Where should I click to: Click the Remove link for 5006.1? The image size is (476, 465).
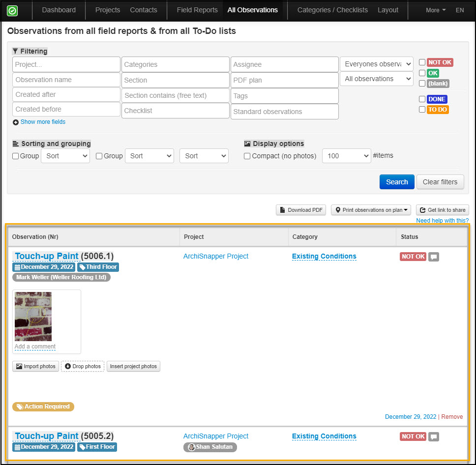click(452, 417)
